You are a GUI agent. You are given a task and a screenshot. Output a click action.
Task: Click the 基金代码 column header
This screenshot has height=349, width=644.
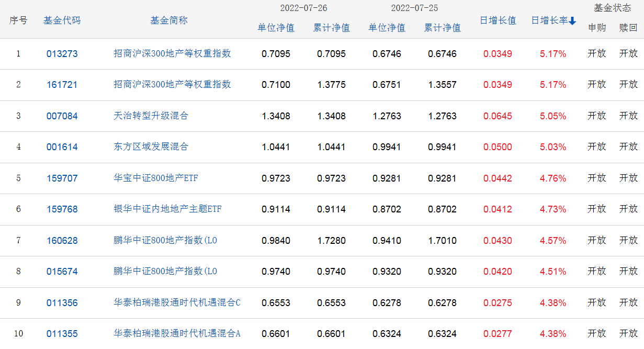coord(62,20)
